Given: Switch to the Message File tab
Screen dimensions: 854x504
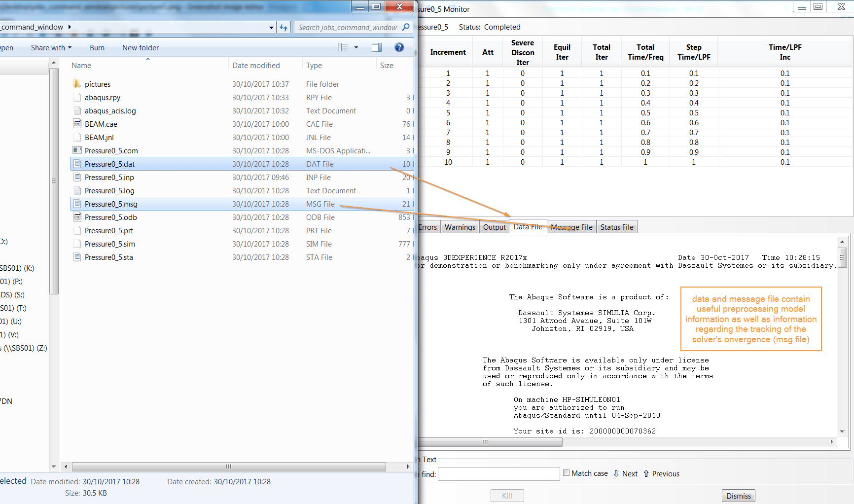Looking at the screenshot, I should 571,227.
